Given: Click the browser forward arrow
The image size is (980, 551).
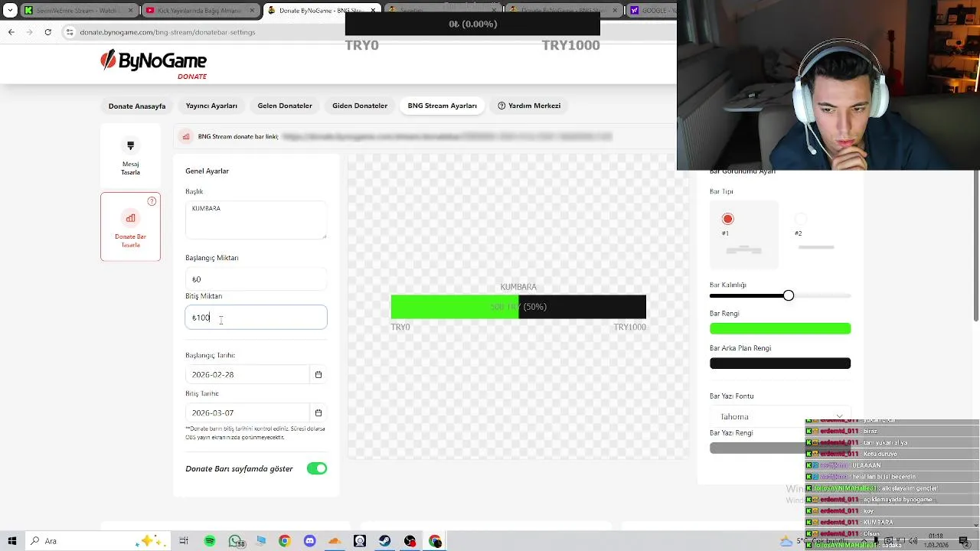Looking at the screenshot, I should click(30, 32).
